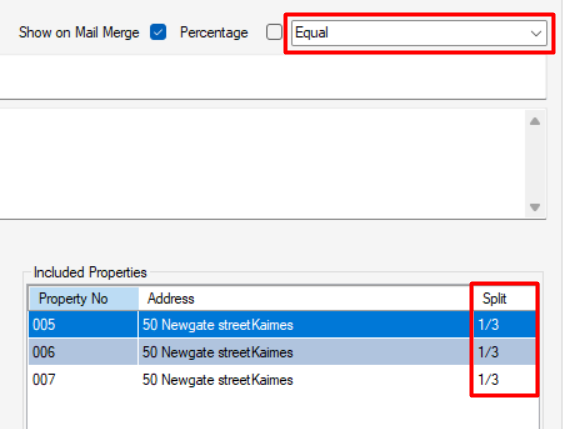Viewport: 563px width, 429px height.
Task: Click the scroll up arrow in the text area
Action: tap(535, 121)
